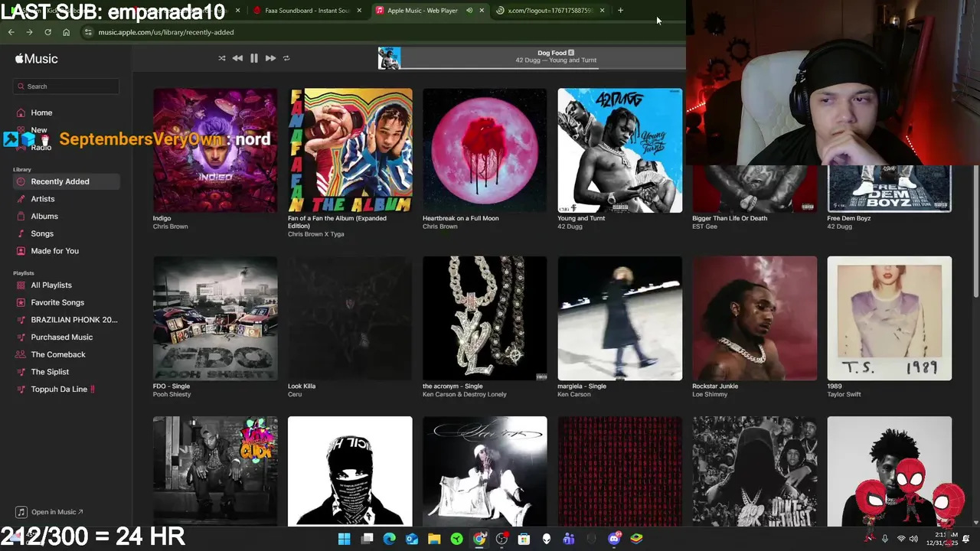Switch to the Faaa Soundboard tab
This screenshot has width=980, height=551.
pyautogui.click(x=308, y=11)
